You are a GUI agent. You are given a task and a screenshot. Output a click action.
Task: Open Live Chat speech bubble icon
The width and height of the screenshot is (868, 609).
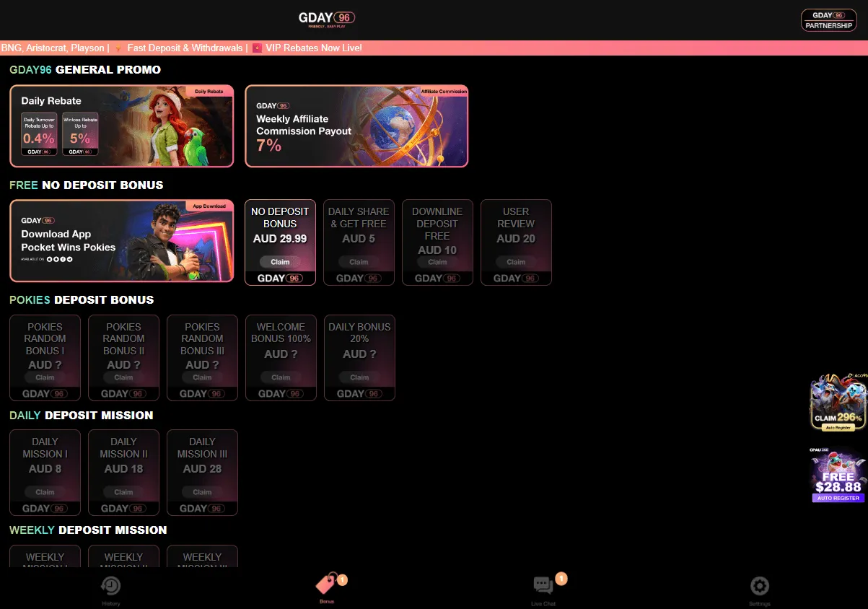pyautogui.click(x=543, y=585)
